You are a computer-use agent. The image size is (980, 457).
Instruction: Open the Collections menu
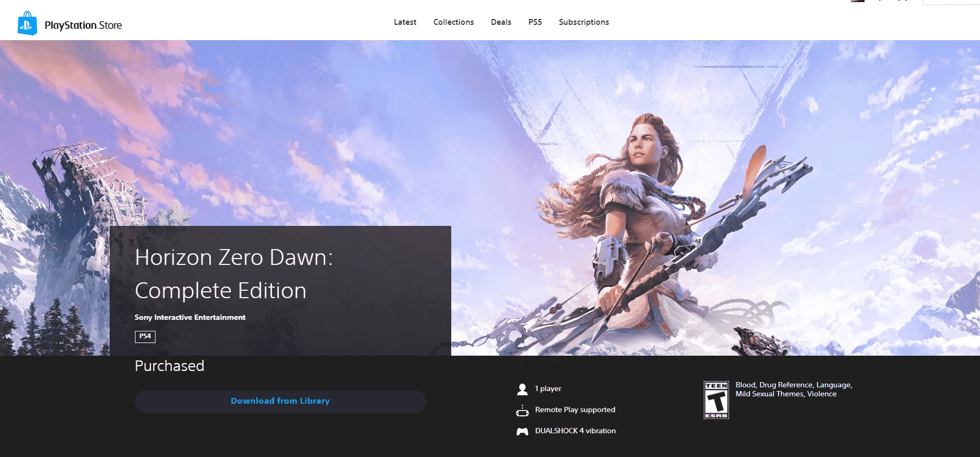(x=453, y=22)
